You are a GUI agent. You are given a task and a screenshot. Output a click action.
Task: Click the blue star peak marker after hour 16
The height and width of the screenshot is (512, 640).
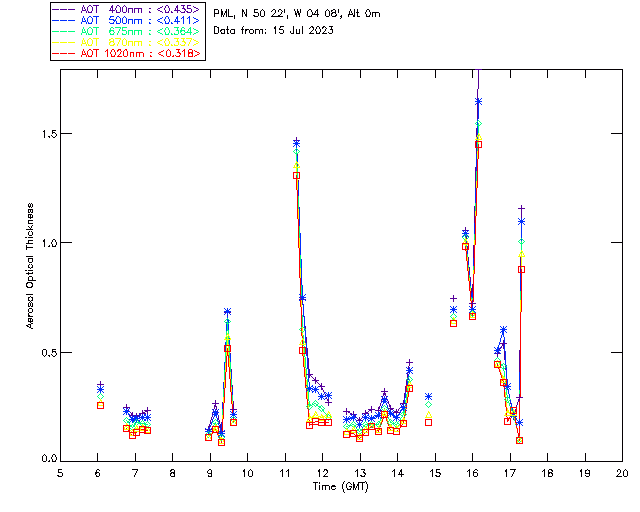tap(478, 102)
